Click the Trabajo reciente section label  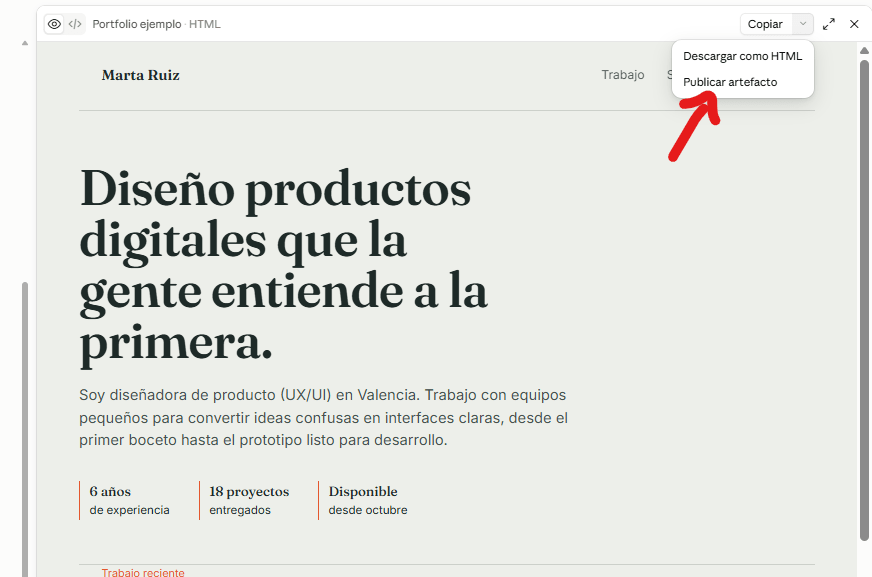pos(143,572)
